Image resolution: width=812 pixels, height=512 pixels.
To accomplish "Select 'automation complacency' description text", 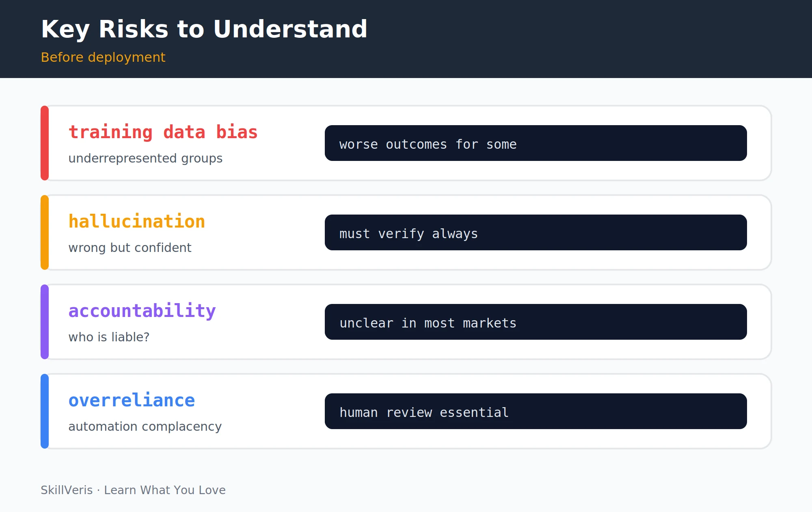I will (145, 426).
